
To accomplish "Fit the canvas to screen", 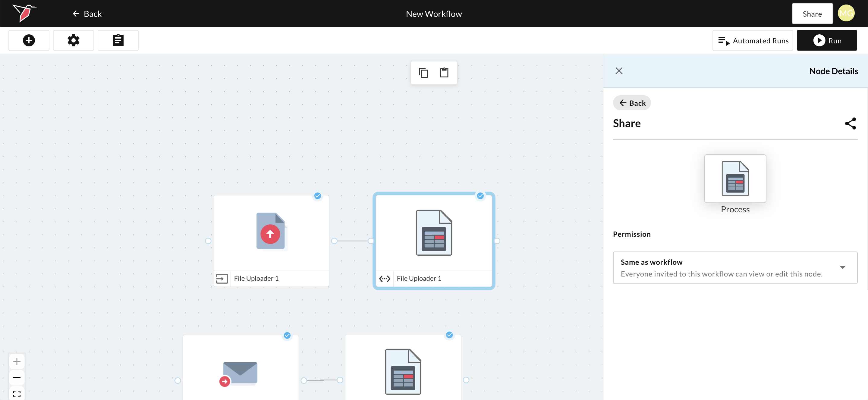I will coord(17,393).
